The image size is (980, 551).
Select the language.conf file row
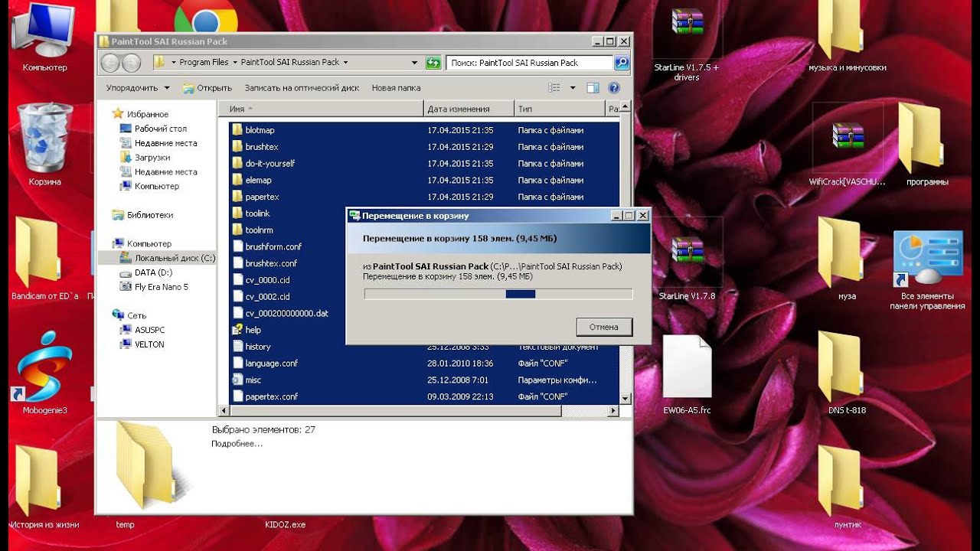pos(423,364)
